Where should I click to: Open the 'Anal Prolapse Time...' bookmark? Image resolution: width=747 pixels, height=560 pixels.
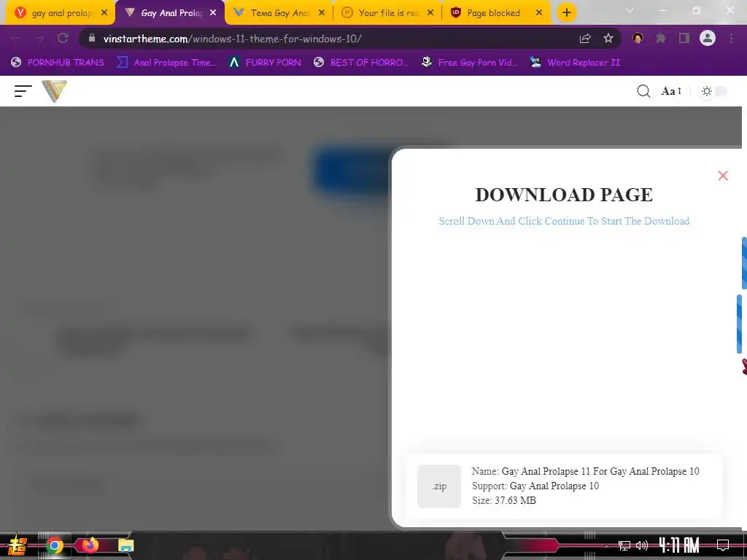tap(167, 63)
